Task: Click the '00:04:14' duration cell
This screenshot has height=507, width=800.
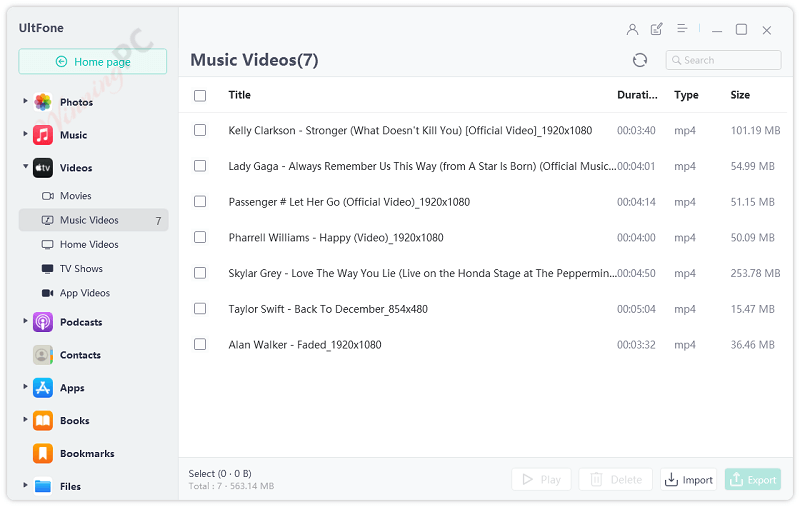Action: pyautogui.click(x=636, y=202)
